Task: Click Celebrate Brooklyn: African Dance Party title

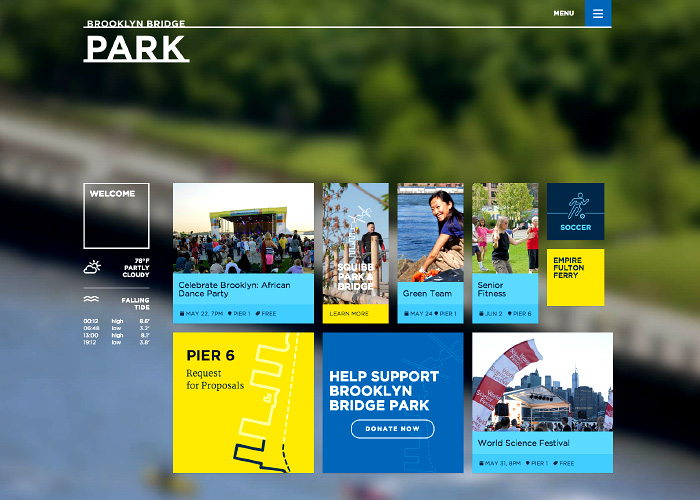Action: click(234, 289)
